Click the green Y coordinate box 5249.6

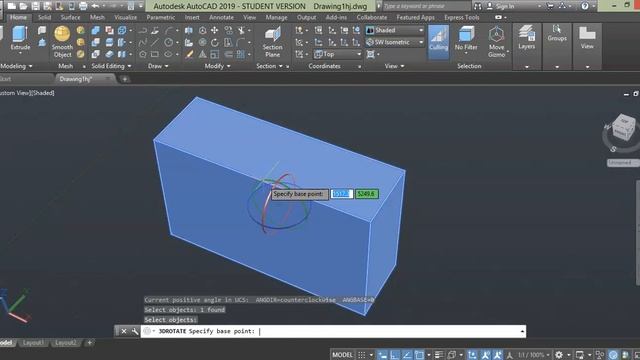[367, 194]
